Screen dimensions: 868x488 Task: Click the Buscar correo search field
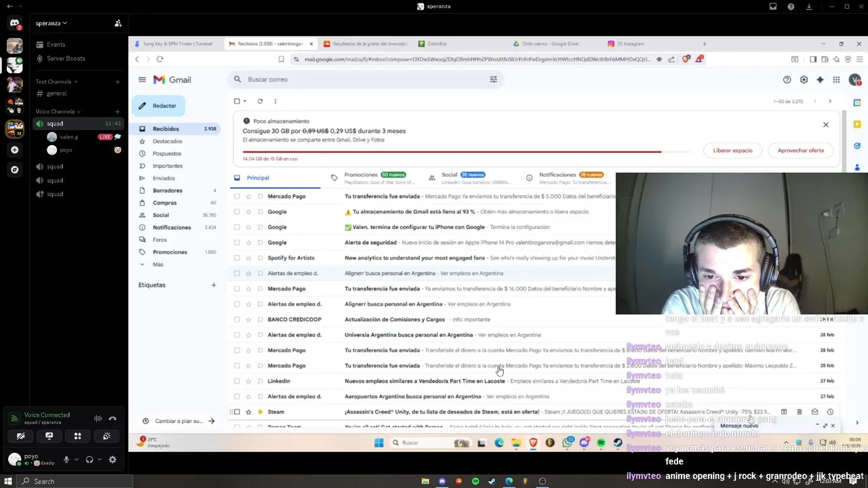366,79
